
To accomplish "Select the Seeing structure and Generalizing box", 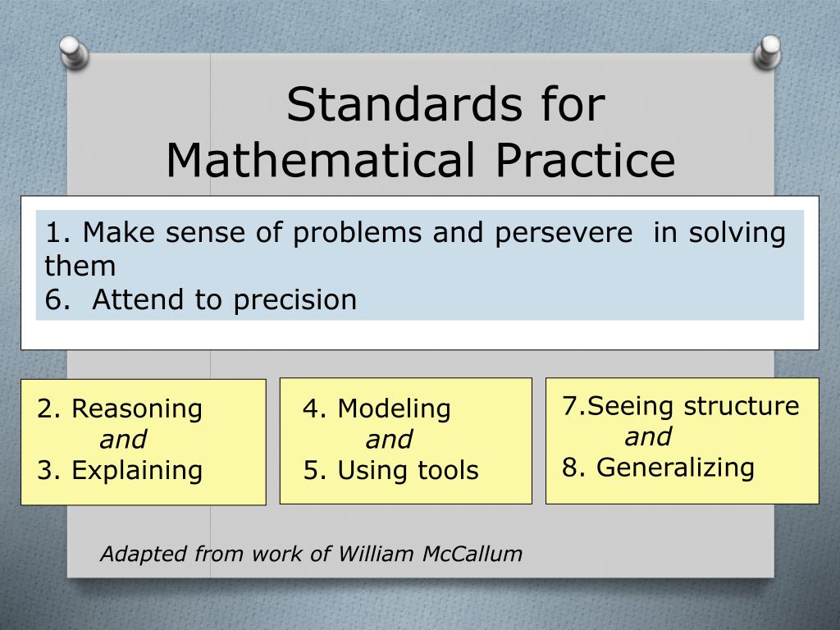I will point(682,441).
